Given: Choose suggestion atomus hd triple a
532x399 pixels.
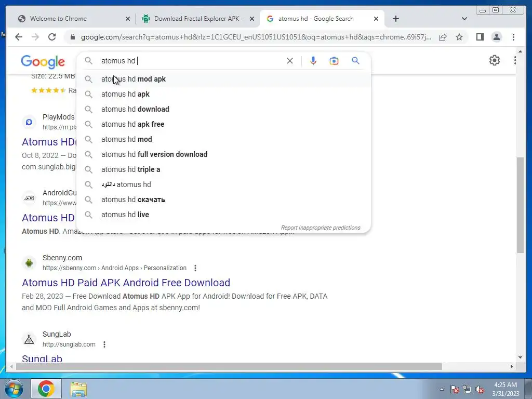Looking at the screenshot, I should pyautogui.click(x=223, y=169).
